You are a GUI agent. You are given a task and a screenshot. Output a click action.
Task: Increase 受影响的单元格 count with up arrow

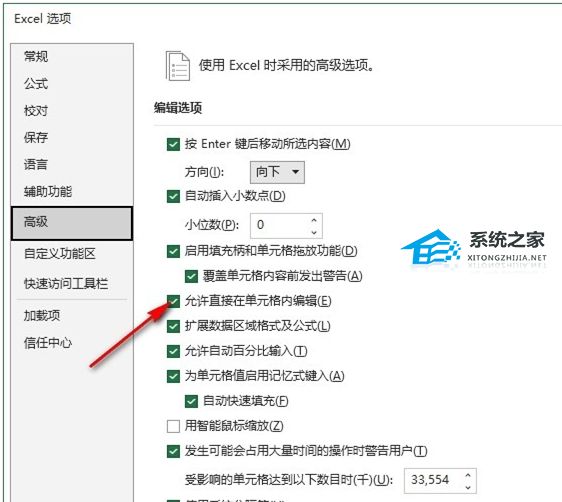pyautogui.click(x=468, y=475)
